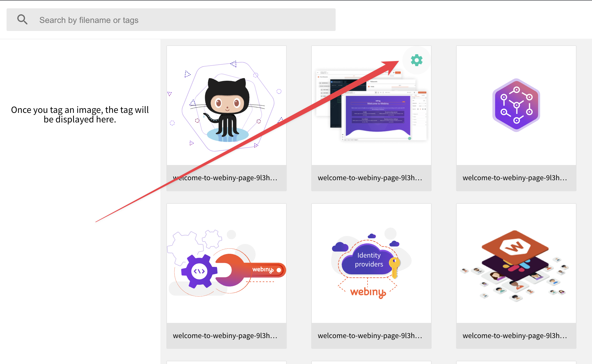Click the empty header area right of the search box
This screenshot has height=364, width=592.
click(x=462, y=20)
